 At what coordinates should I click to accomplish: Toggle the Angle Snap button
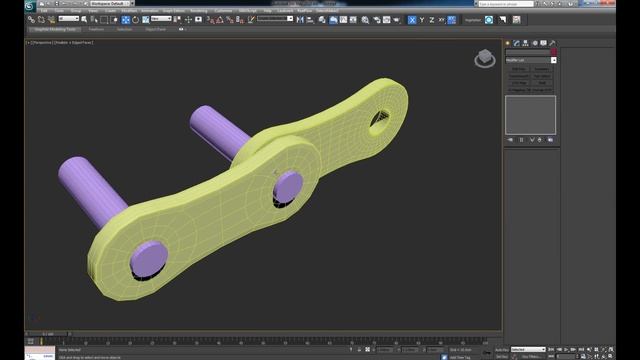click(220, 20)
